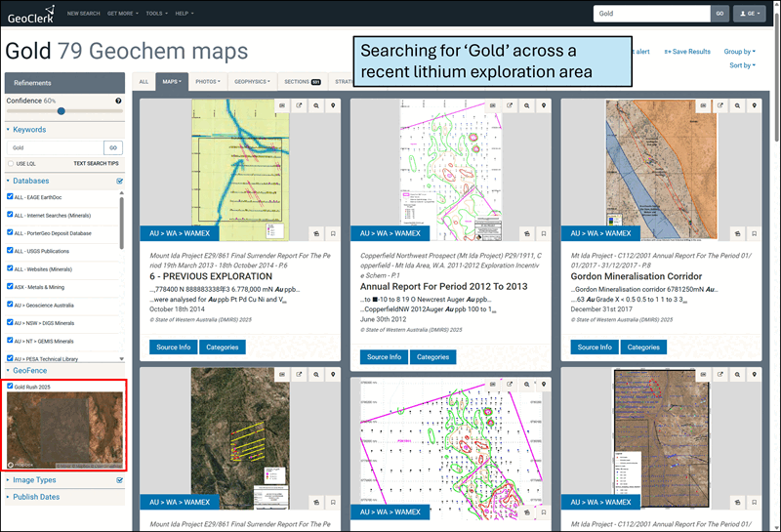Open the Sort by dropdown
This screenshot has width=781, height=532.
[742, 65]
